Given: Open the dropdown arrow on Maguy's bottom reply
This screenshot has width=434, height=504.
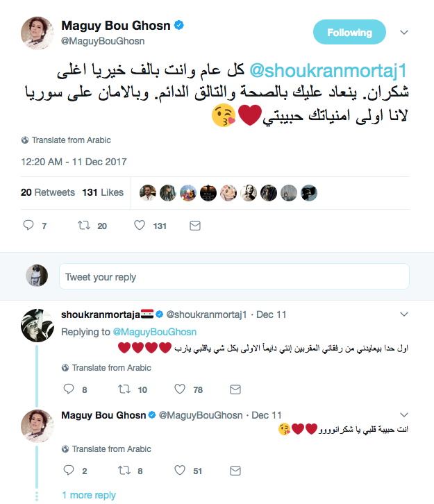Looking at the screenshot, I should [x=406, y=415].
